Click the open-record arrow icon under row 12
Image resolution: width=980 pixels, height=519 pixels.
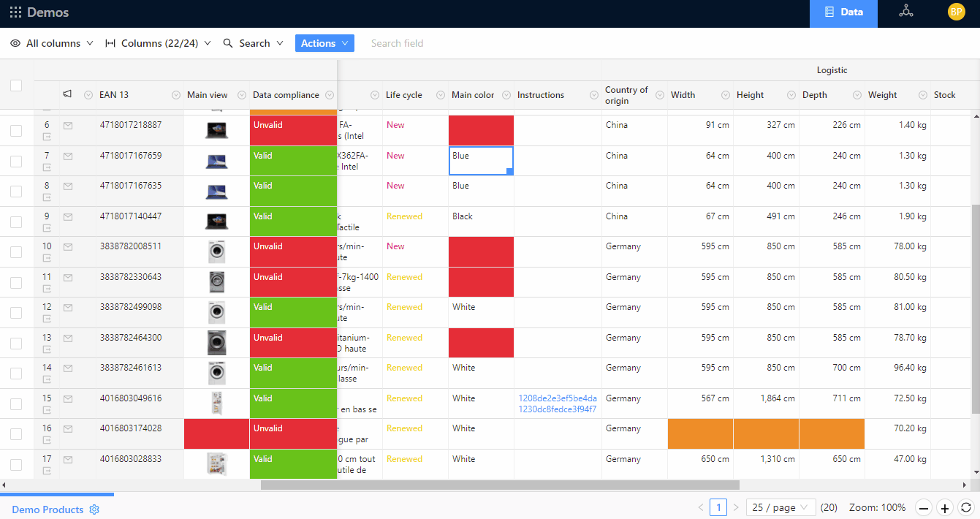tap(48, 319)
